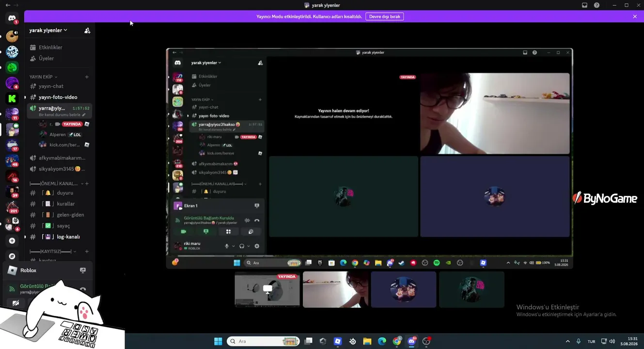Open Help icon in title bar
644x349 pixels.
(x=597, y=5)
